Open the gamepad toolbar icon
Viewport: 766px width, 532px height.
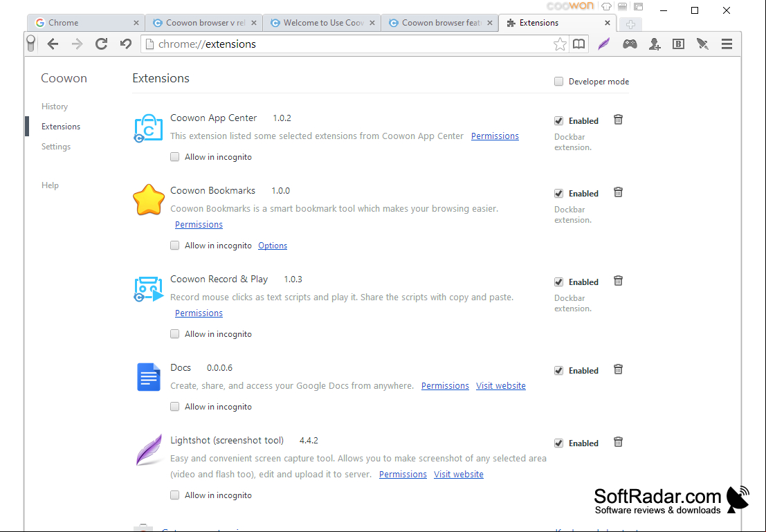630,44
